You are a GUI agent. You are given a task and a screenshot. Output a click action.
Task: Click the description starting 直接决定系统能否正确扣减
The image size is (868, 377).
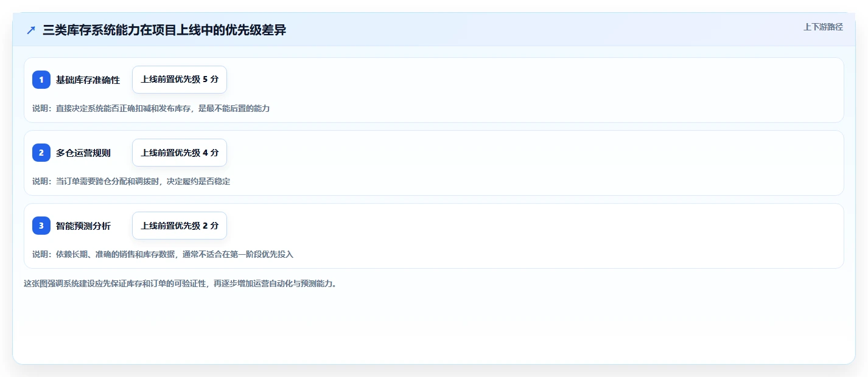[x=151, y=108]
